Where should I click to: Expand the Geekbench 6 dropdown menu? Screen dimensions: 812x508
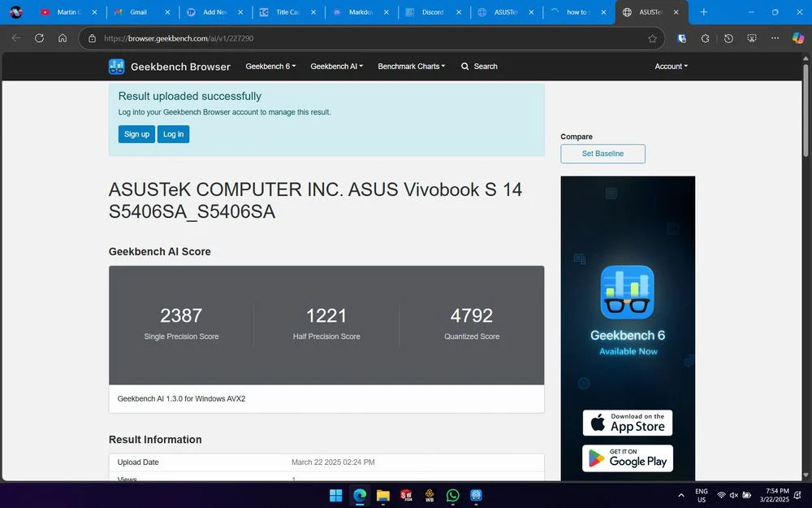270,67
